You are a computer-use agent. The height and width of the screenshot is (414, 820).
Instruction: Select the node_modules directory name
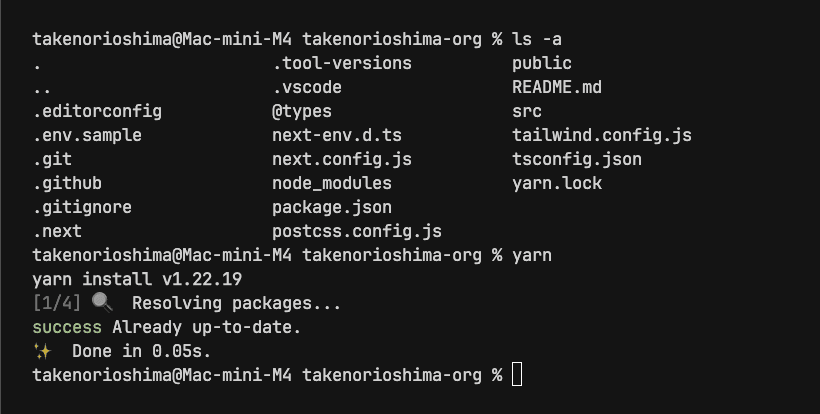[x=332, y=183]
